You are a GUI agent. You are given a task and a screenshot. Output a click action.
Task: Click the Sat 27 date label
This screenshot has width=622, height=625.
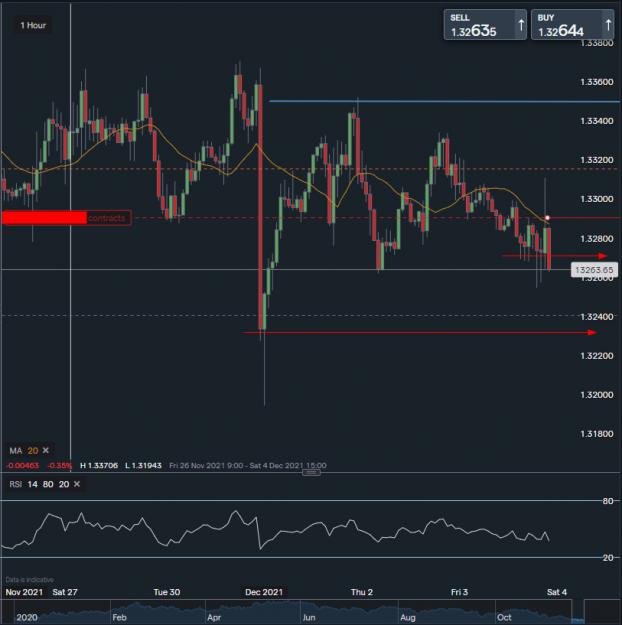tap(65, 592)
